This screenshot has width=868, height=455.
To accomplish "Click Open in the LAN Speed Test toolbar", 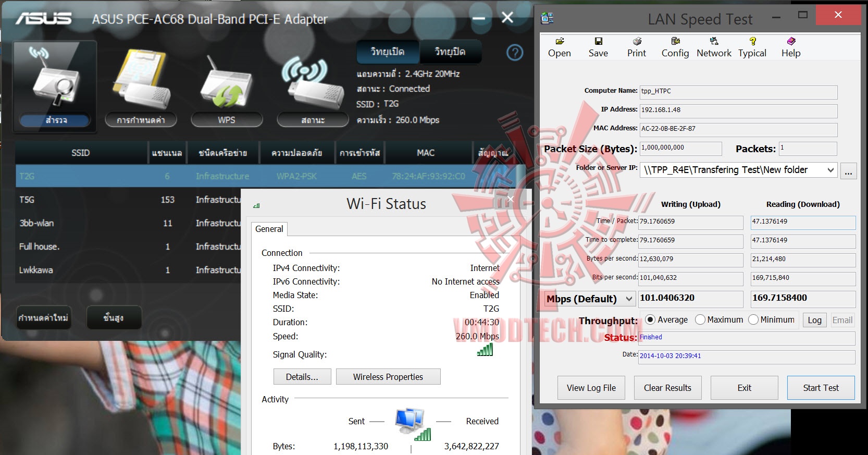I will pos(560,47).
